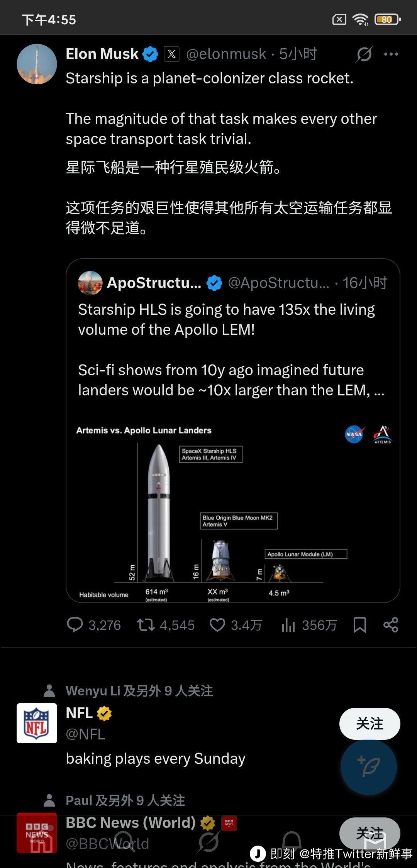Follow the NFL account
Viewport: 417px width, 868px height.
pos(370,724)
